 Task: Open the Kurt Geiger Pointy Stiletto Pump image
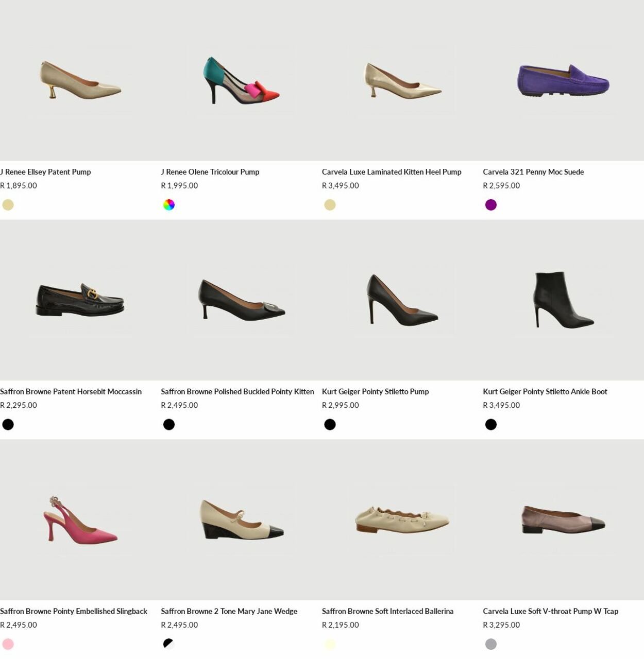402,300
